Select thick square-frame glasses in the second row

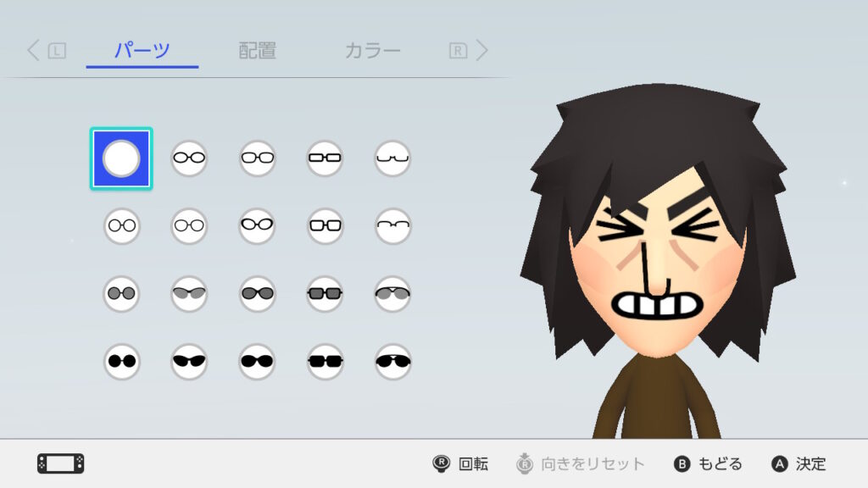pyautogui.click(x=325, y=225)
